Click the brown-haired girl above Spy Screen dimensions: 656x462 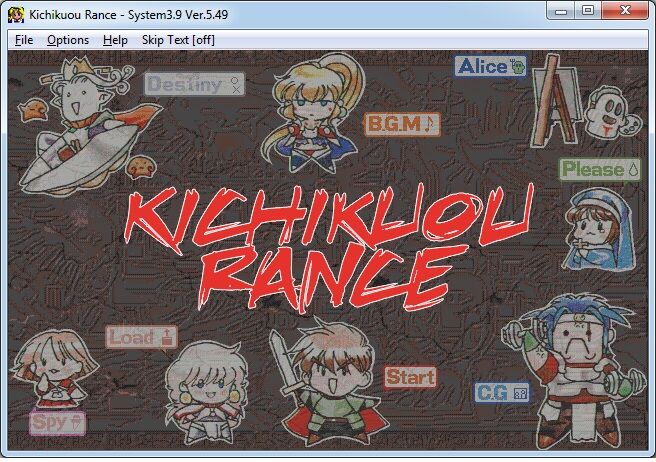[54, 368]
